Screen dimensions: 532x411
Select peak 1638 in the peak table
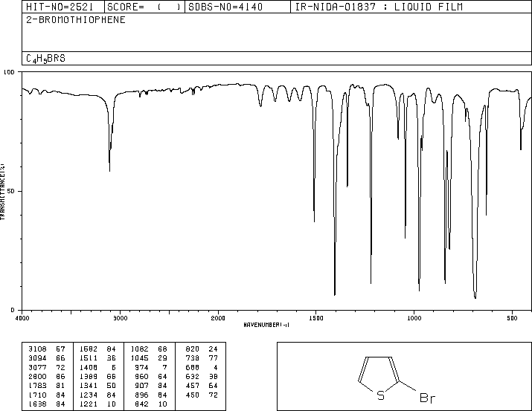(x=47, y=404)
